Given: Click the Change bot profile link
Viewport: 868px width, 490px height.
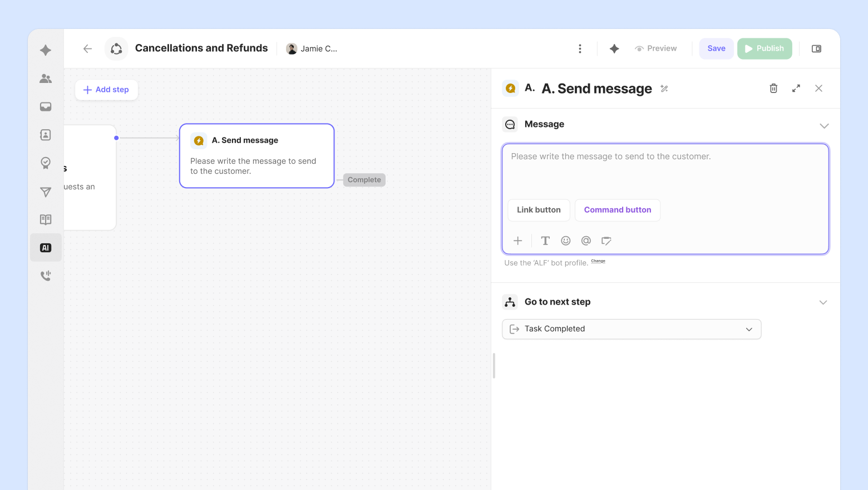Looking at the screenshot, I should click(x=598, y=261).
